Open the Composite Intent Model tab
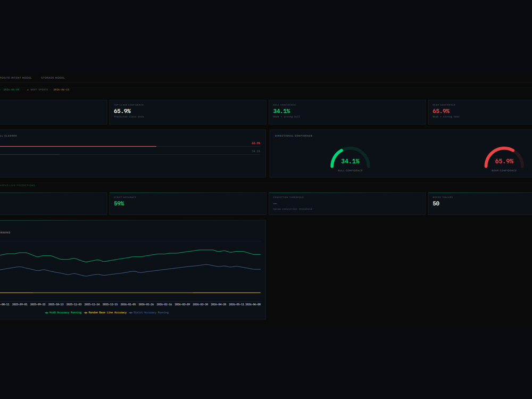Screen dimensions: 532x399 [x=15, y=78]
